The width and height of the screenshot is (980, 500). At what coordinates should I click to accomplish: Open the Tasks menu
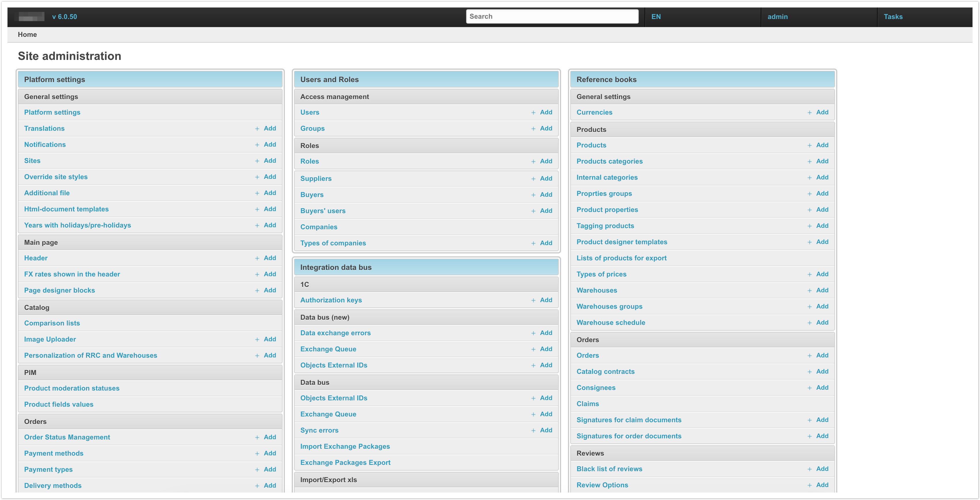tap(893, 17)
